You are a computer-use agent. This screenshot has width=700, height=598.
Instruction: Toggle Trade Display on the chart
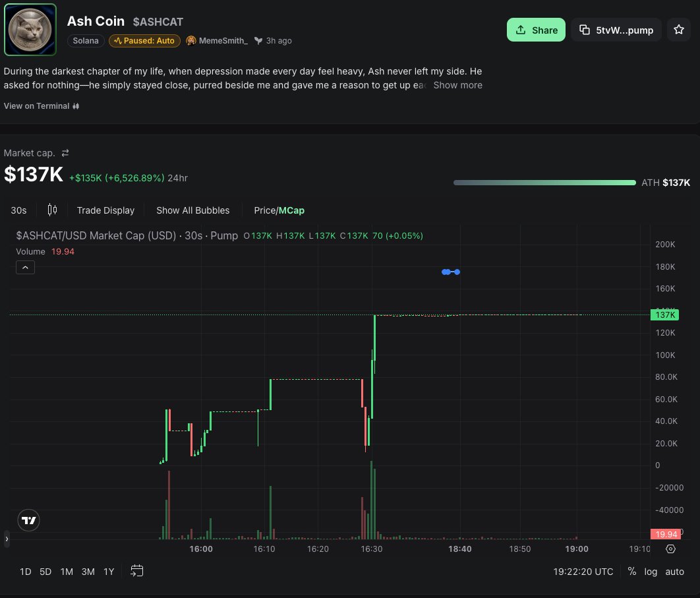click(105, 210)
